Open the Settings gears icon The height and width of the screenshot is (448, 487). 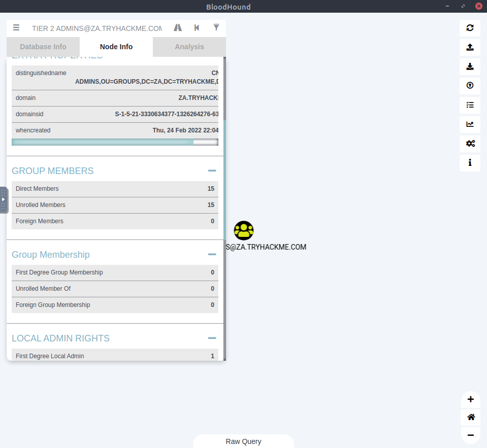coord(470,144)
